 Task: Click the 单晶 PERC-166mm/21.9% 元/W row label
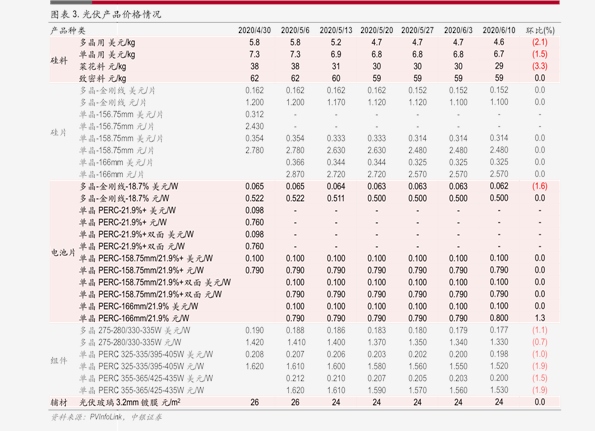click(134, 318)
